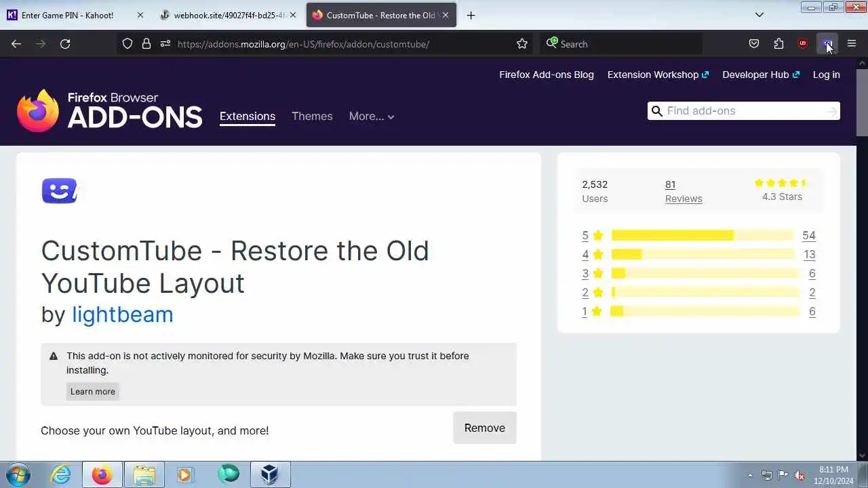Click the 4.3 Stars rating text
The height and width of the screenshot is (488, 868).
click(782, 197)
